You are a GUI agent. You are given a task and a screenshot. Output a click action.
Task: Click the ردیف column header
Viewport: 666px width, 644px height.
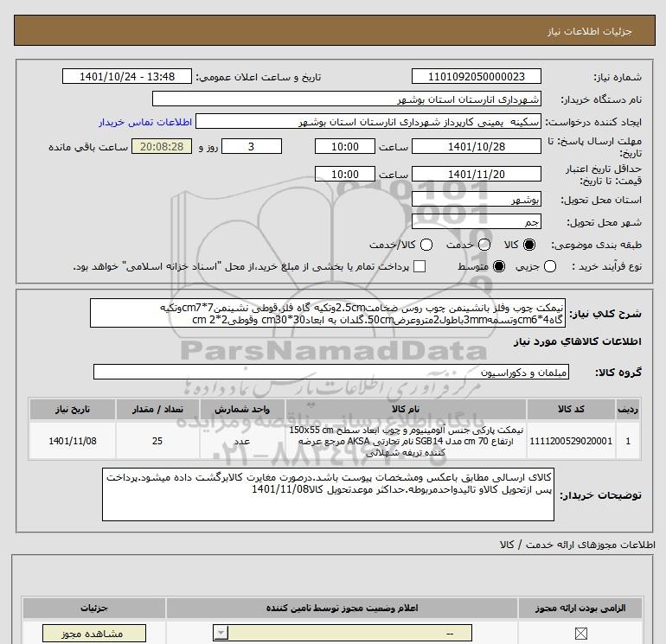click(x=628, y=409)
